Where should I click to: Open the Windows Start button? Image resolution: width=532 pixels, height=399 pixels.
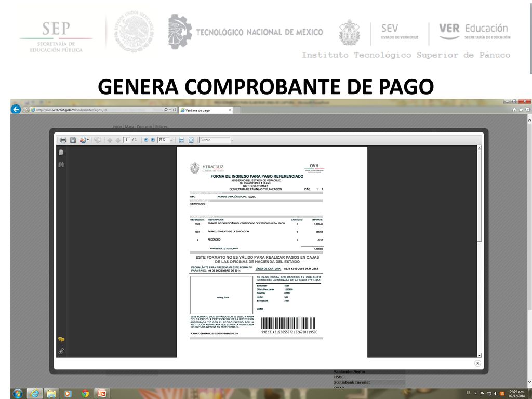pyautogui.click(x=18, y=394)
